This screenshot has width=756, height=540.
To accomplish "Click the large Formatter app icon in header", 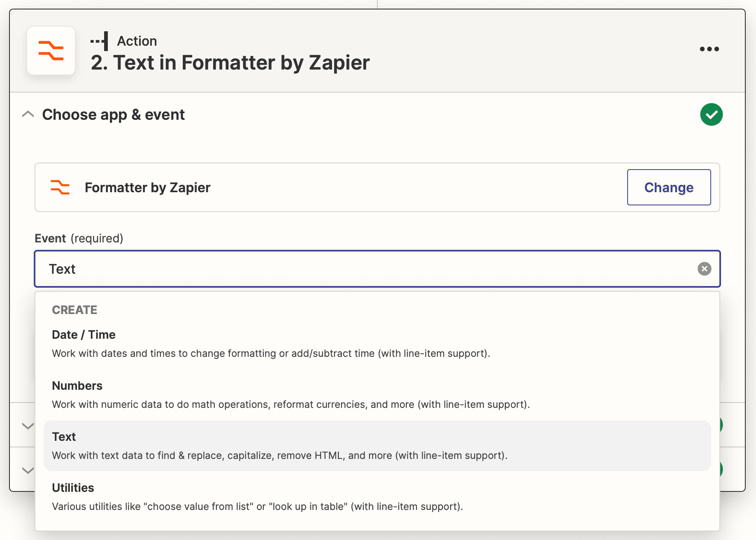I will [x=51, y=51].
